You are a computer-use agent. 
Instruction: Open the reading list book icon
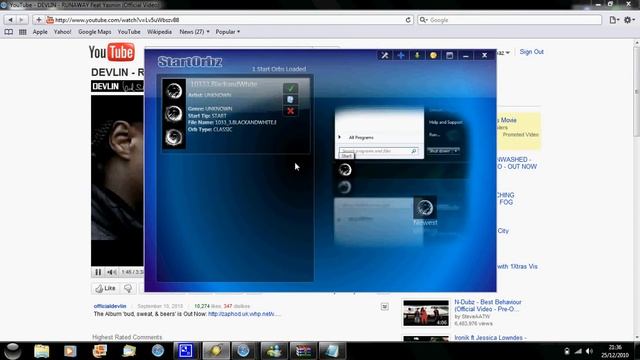click(9, 31)
